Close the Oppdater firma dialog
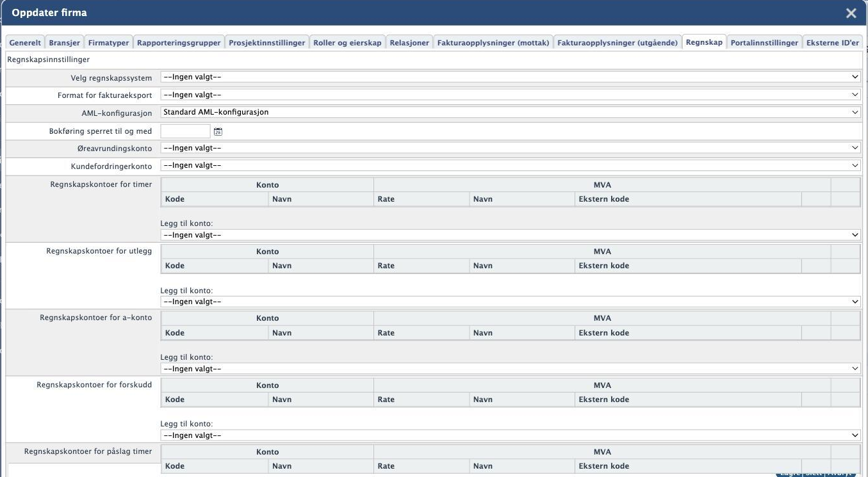The image size is (868, 477). click(851, 13)
